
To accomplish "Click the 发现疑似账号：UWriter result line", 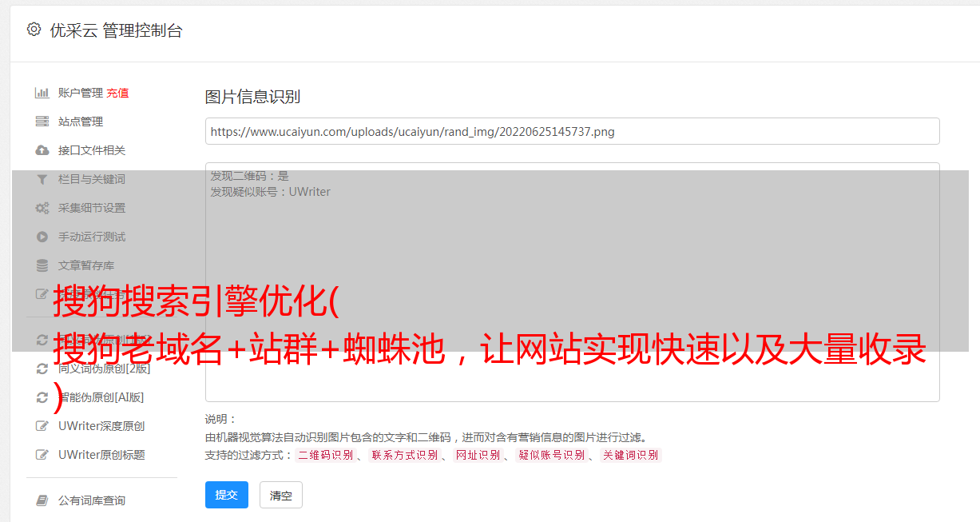I will [x=271, y=192].
